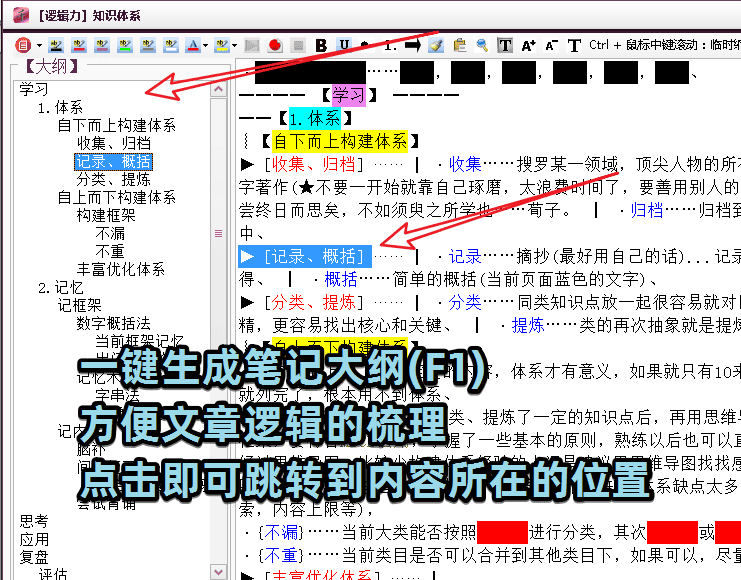Select highlighted "记录、概括" outline entry
741x580 pixels.
[113, 162]
